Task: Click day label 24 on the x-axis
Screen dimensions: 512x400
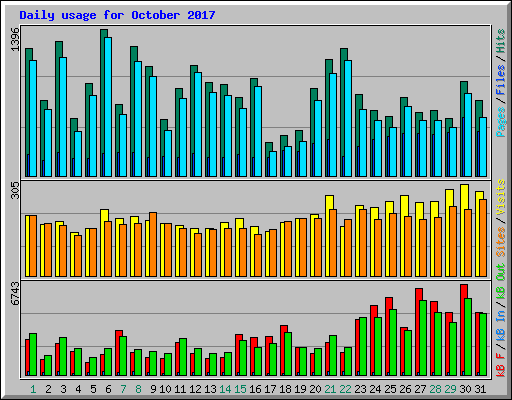Action: click(x=375, y=389)
